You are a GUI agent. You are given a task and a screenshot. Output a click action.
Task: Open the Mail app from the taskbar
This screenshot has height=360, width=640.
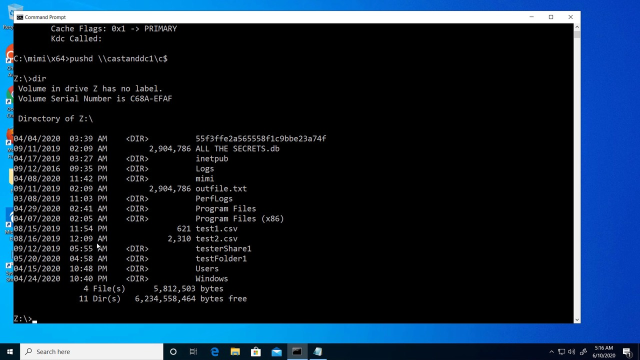(x=276, y=351)
